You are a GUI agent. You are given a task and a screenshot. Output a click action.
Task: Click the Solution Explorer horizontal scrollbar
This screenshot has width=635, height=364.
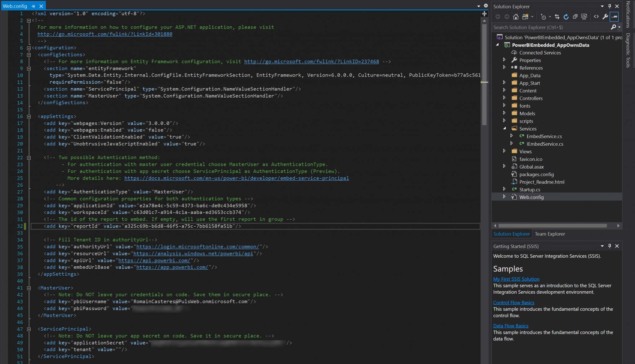tap(552, 226)
